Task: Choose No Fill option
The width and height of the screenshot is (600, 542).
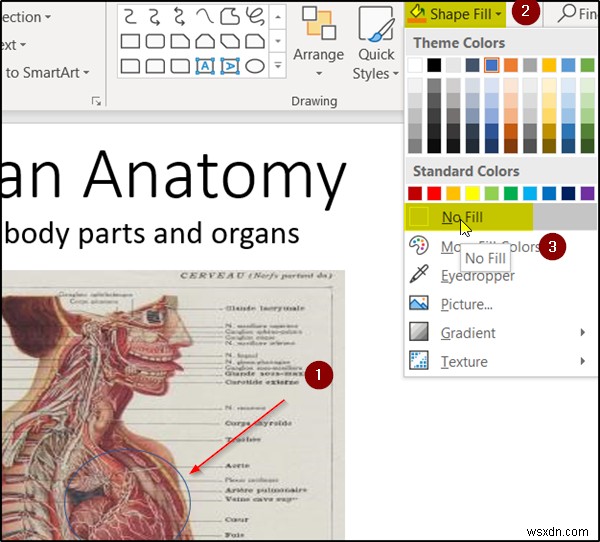Action: coord(501,217)
